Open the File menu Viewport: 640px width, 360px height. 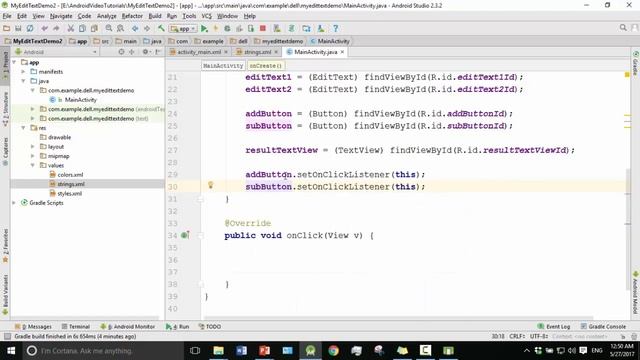click(7, 16)
